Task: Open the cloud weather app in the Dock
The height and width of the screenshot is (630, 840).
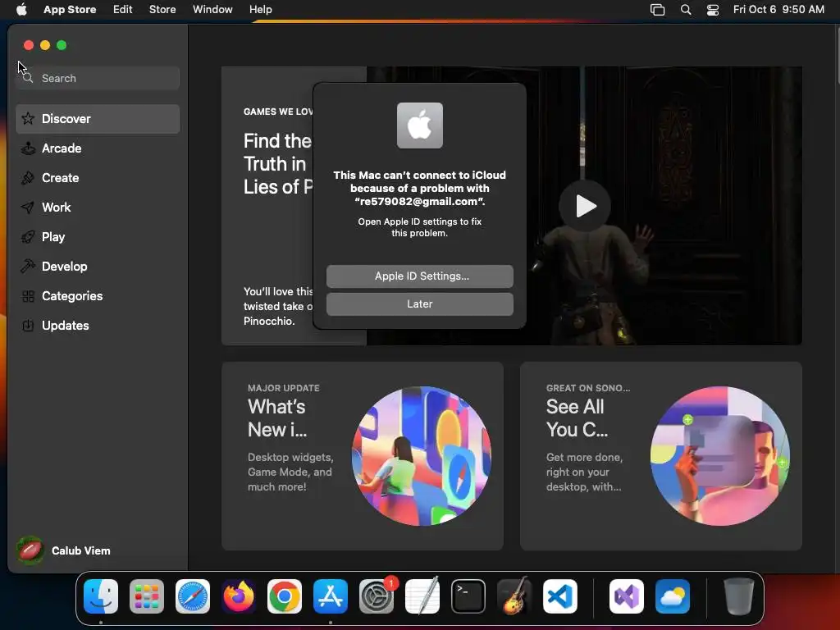Action: click(x=673, y=596)
